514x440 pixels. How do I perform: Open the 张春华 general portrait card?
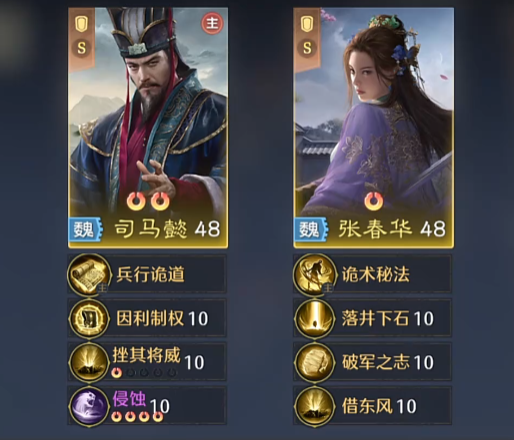pos(373,128)
